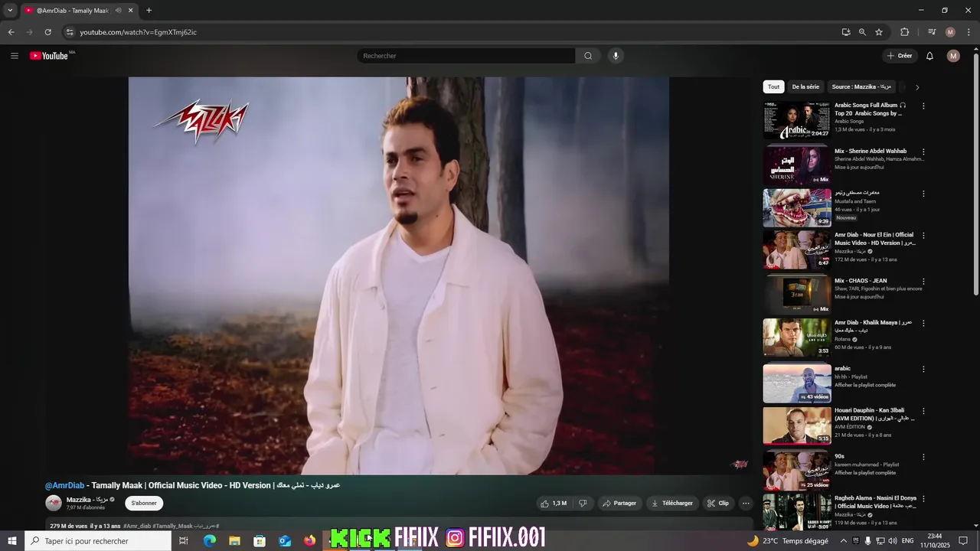Install app icon in address bar
The width and height of the screenshot is (980, 551).
845,32
